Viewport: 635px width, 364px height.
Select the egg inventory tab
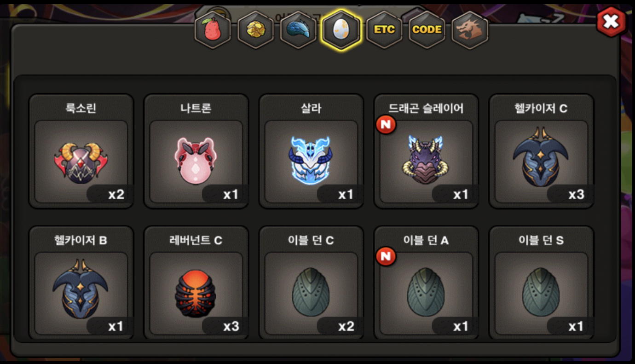click(341, 30)
